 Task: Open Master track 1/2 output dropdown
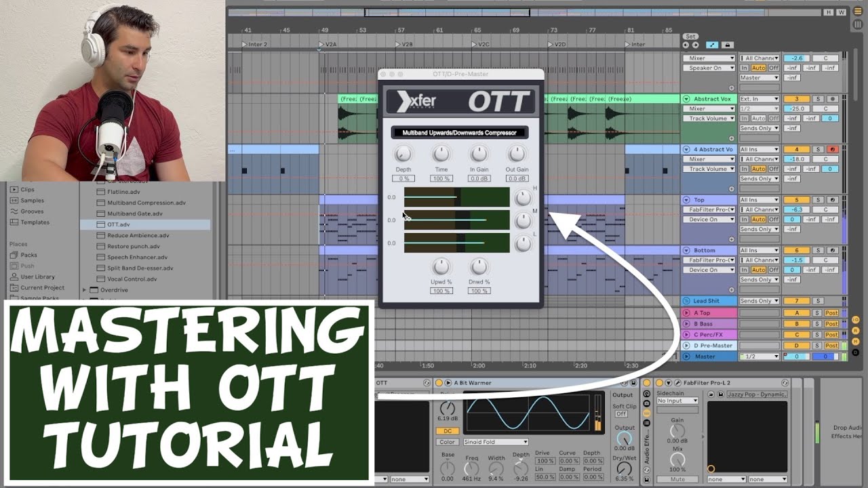click(x=759, y=357)
